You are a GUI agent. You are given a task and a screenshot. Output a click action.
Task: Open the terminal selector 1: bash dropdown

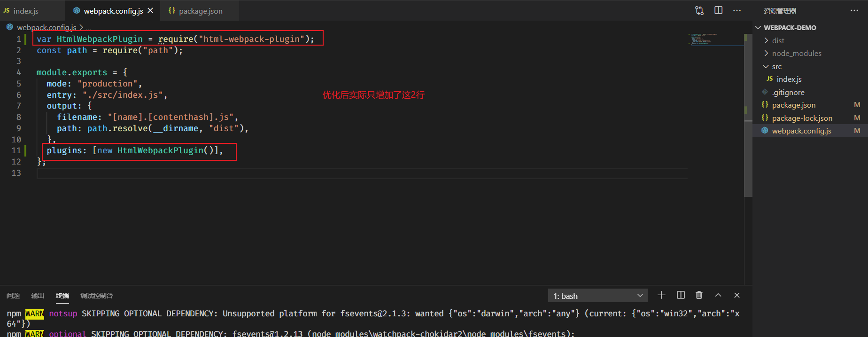coord(597,296)
